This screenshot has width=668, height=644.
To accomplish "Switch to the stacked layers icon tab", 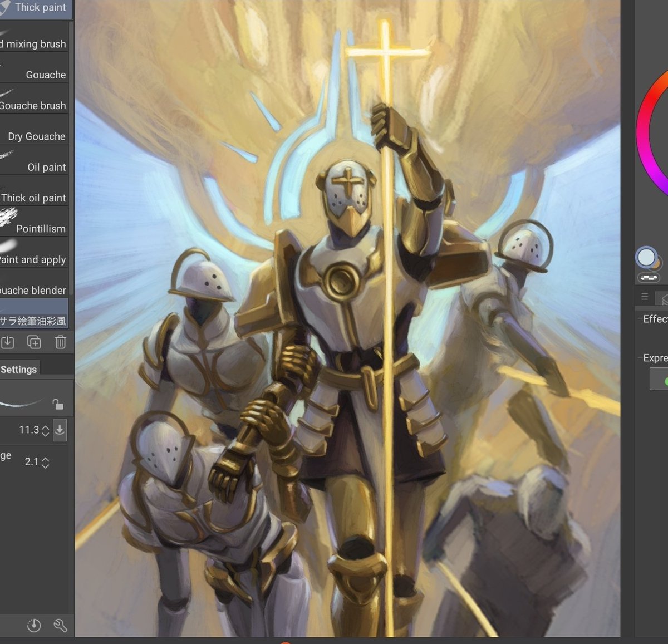I will (x=662, y=298).
